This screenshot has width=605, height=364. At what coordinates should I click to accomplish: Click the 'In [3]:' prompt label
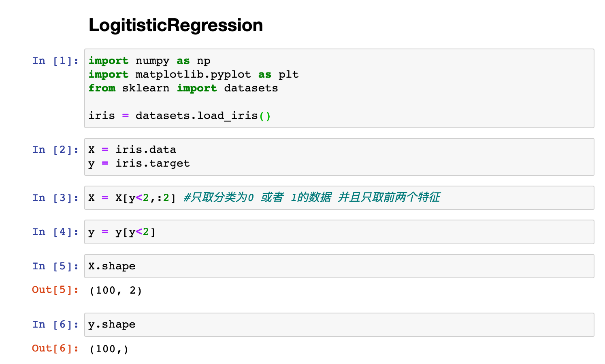coord(55,198)
